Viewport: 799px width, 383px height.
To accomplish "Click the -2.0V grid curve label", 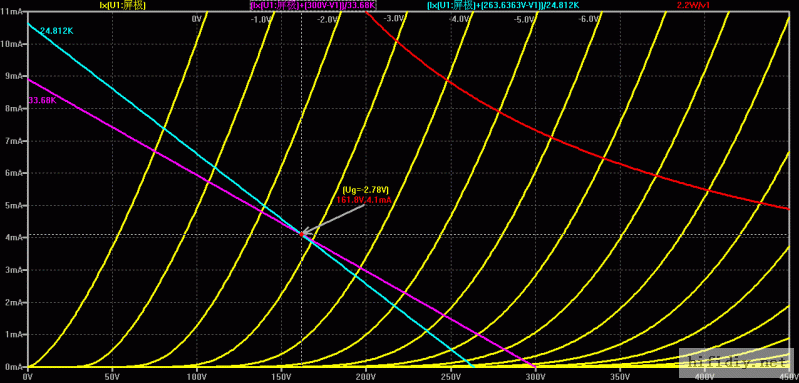I will [x=327, y=19].
